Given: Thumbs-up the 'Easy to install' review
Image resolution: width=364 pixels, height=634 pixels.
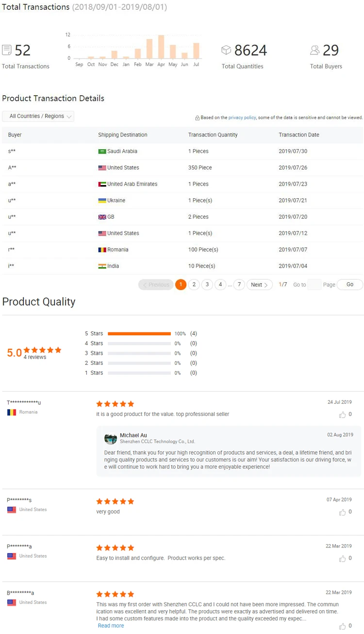Looking at the screenshot, I should (343, 558).
